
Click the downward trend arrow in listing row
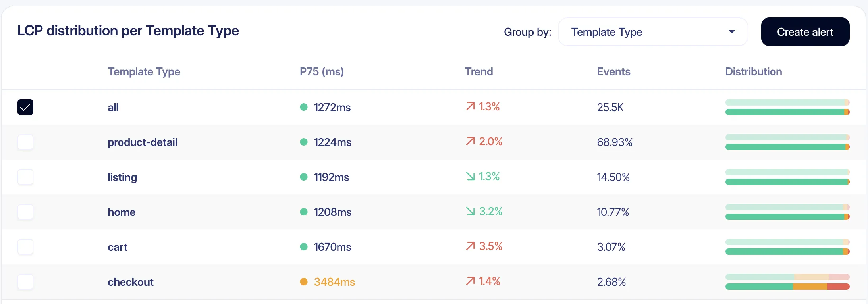tap(470, 177)
